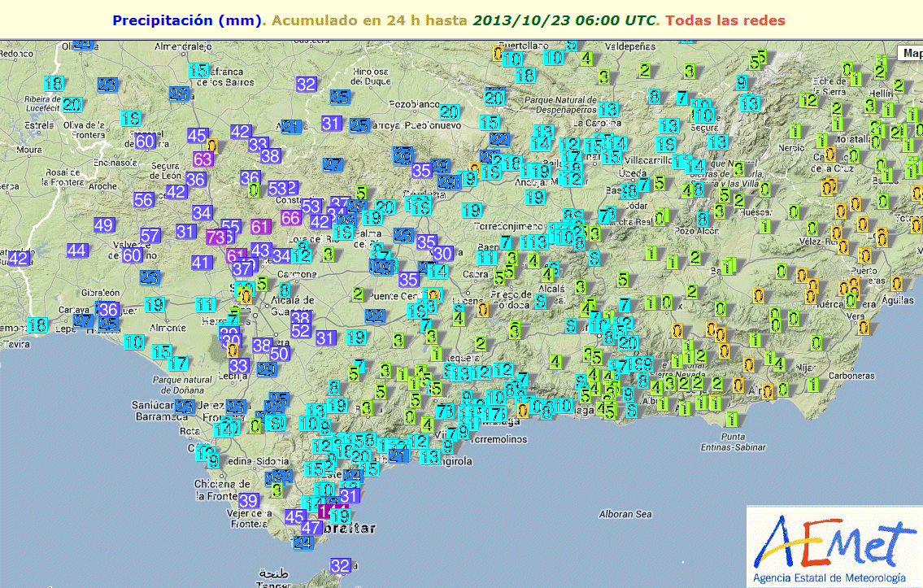Open the 55 precipitation marker
The width and height of the screenshot is (923, 588).
point(230,226)
